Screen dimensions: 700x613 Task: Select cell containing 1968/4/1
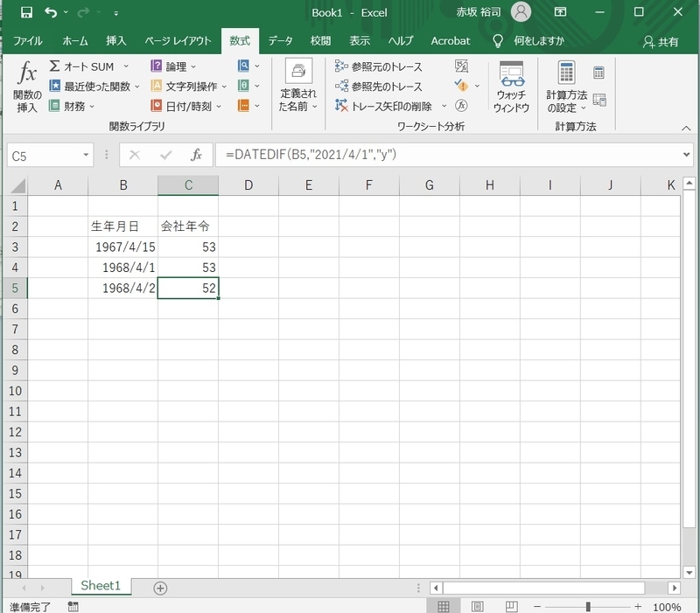coord(122,268)
